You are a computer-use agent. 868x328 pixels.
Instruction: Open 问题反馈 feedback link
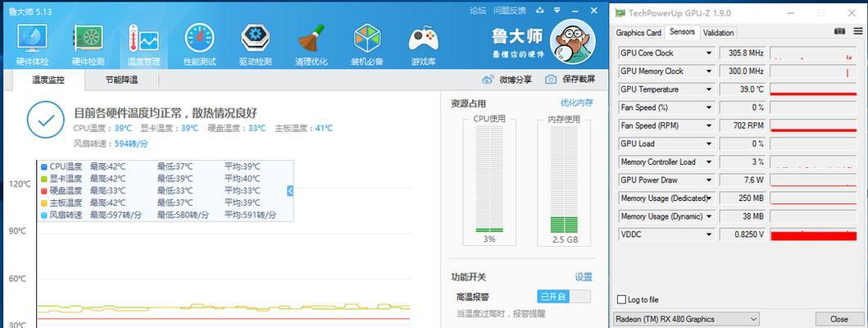point(509,10)
